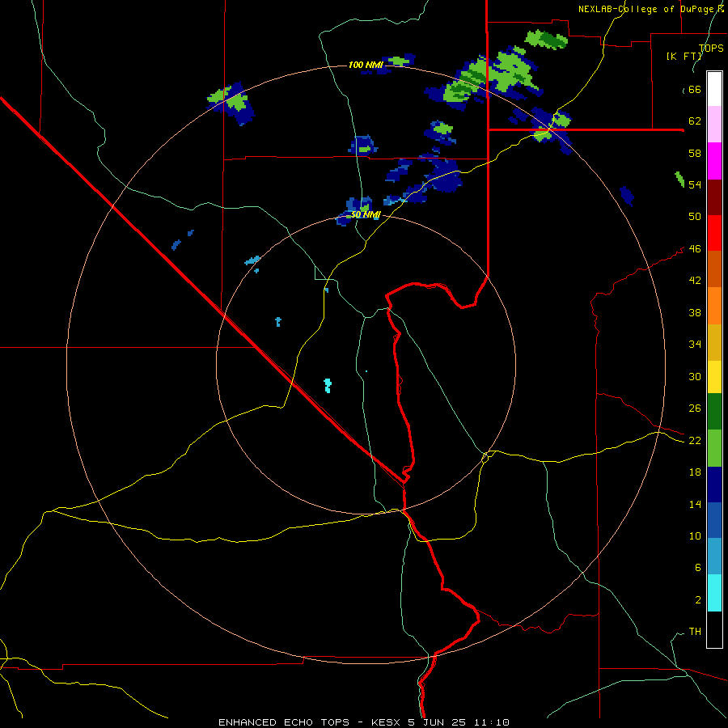Select the bright red legend swatch

(714, 233)
